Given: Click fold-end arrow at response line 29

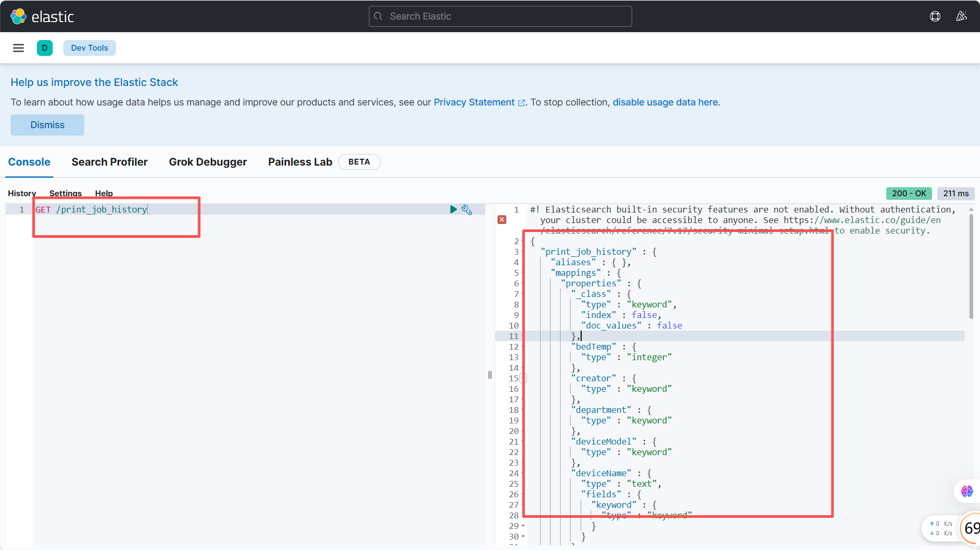Looking at the screenshot, I should coord(523,526).
